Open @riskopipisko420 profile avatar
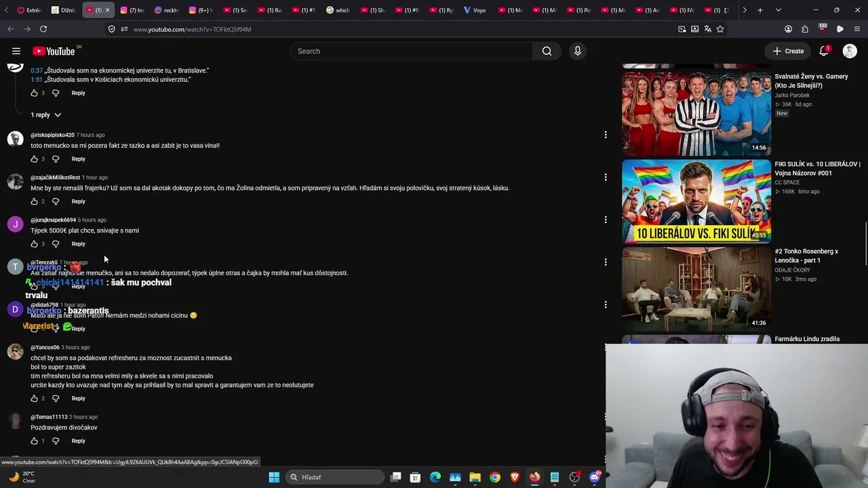 pyautogui.click(x=15, y=139)
